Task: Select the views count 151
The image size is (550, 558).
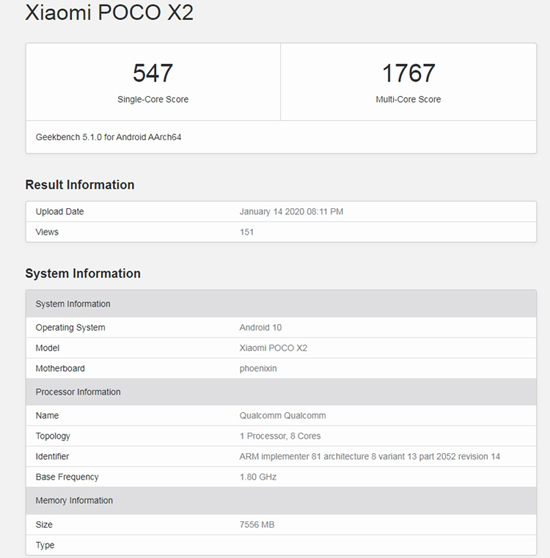Action: tap(247, 232)
